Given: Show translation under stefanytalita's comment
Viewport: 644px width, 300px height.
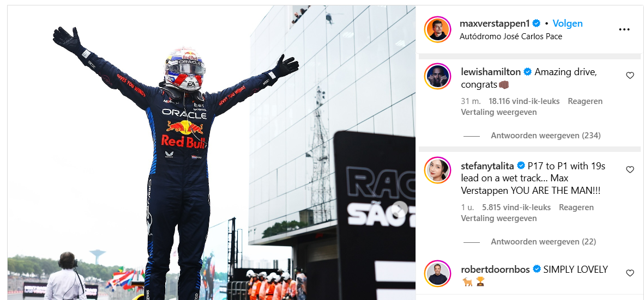Looking at the screenshot, I should [x=498, y=218].
